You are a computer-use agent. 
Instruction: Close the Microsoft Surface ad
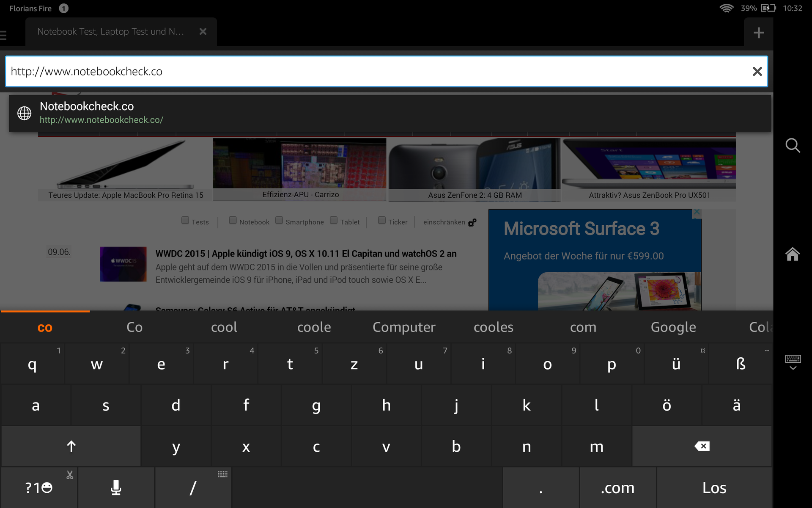click(x=697, y=213)
